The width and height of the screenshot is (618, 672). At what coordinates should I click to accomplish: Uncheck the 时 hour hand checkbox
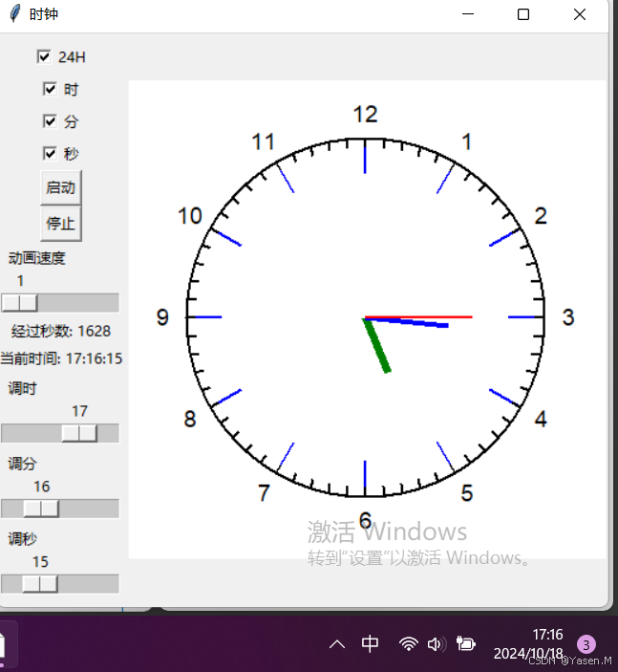tap(50, 89)
